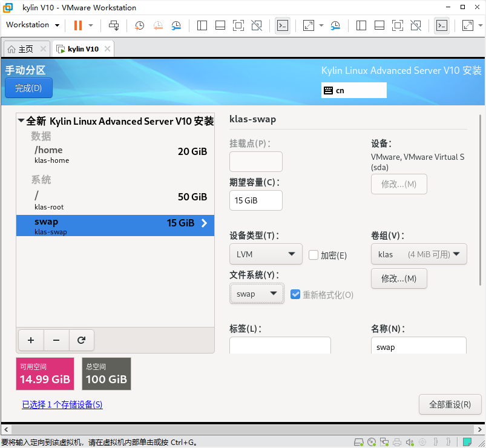Click the VMware Workstation title bar icon
Screen dimensions: 486x448
tap(8, 7)
